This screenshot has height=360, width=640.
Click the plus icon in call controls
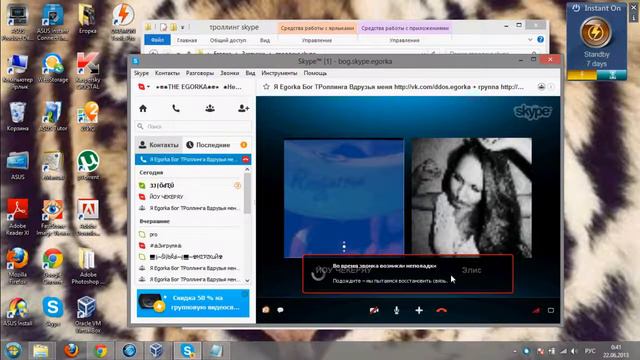coord(419,310)
